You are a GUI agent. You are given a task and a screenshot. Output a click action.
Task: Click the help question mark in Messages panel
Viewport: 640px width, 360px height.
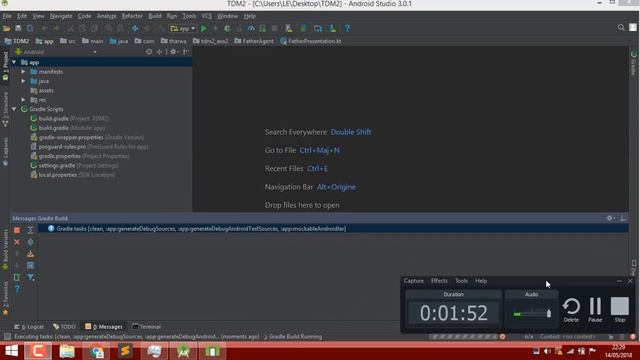(17, 289)
